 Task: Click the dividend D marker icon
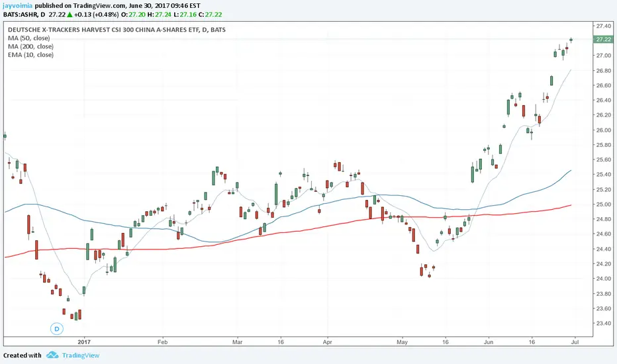click(x=57, y=329)
